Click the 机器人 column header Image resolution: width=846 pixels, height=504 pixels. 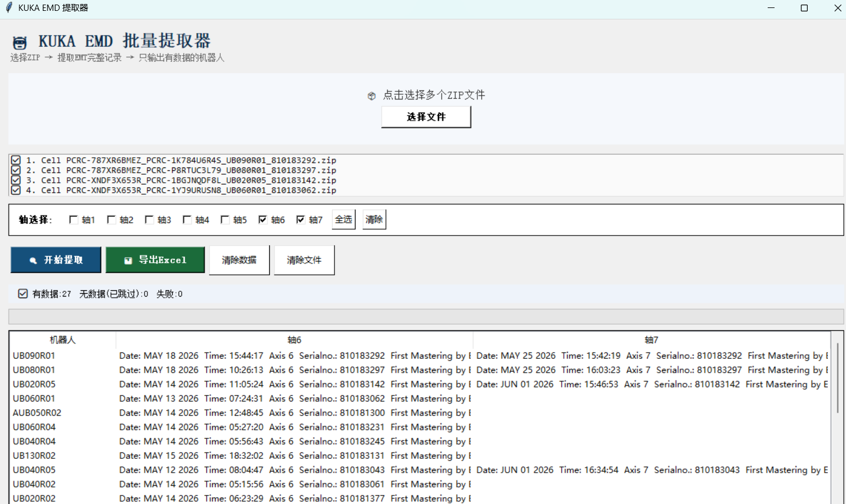click(63, 340)
